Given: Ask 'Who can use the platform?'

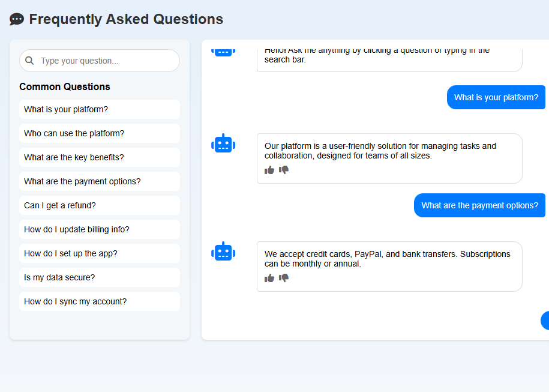Looking at the screenshot, I should click(x=100, y=133).
